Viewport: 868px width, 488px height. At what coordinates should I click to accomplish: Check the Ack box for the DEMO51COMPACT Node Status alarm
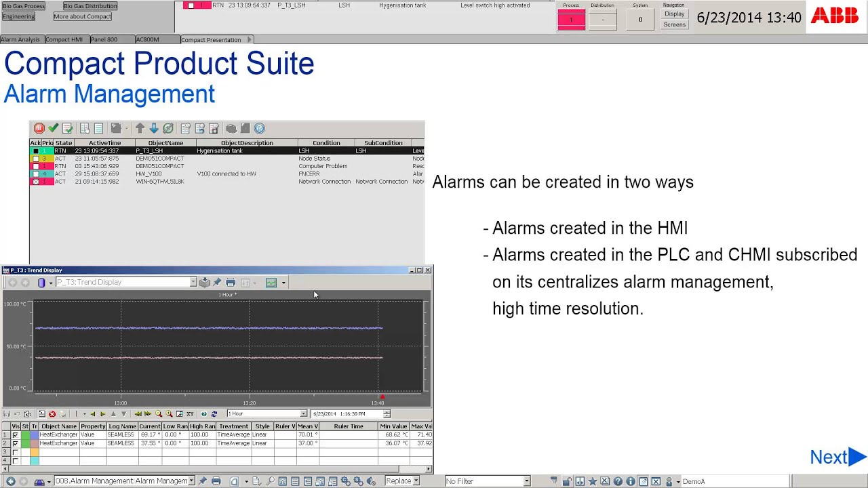click(35, 159)
